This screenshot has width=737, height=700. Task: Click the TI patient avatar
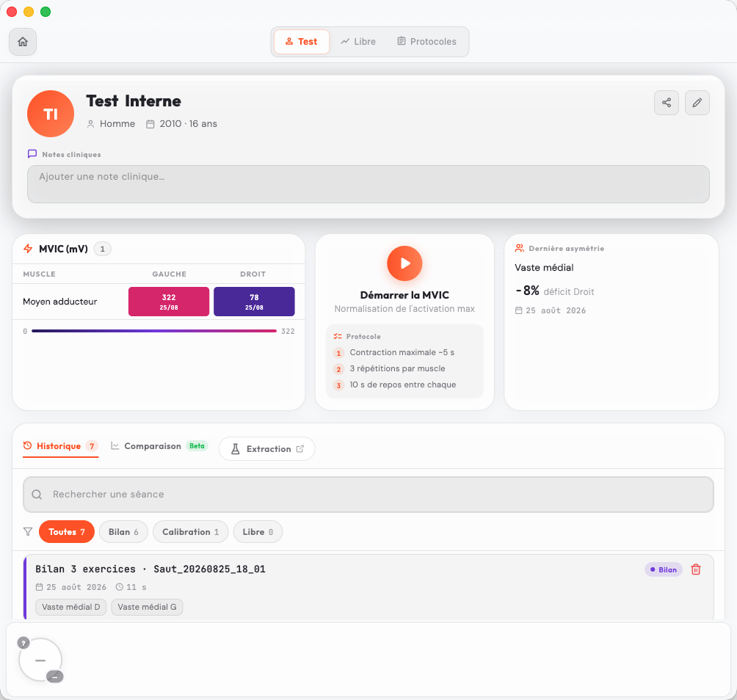[x=51, y=114]
